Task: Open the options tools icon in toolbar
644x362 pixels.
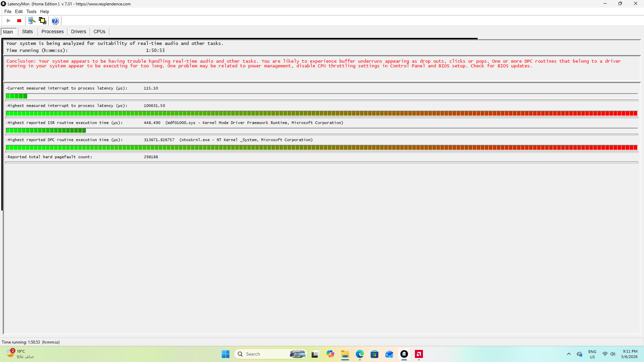Action: 32,21
